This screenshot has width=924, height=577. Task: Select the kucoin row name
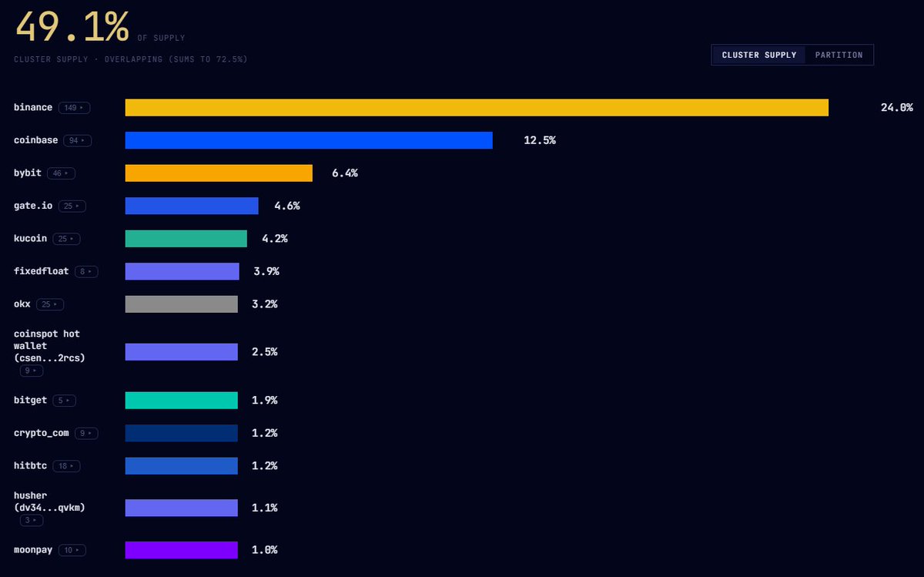30,238
